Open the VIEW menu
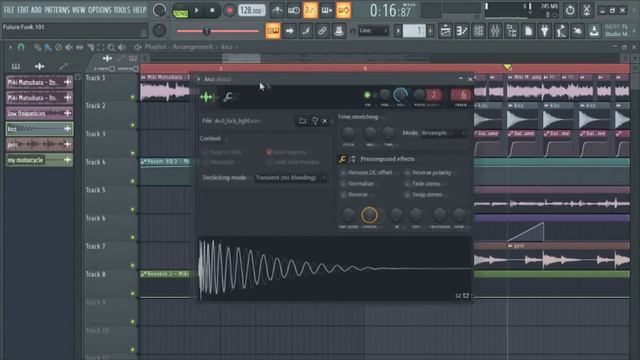640x360 pixels. point(78,10)
